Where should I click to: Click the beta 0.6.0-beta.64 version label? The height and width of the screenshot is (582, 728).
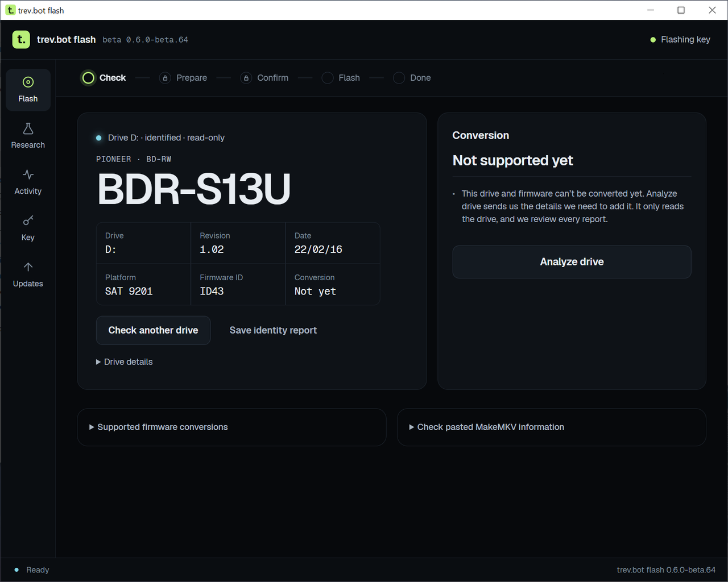click(145, 40)
